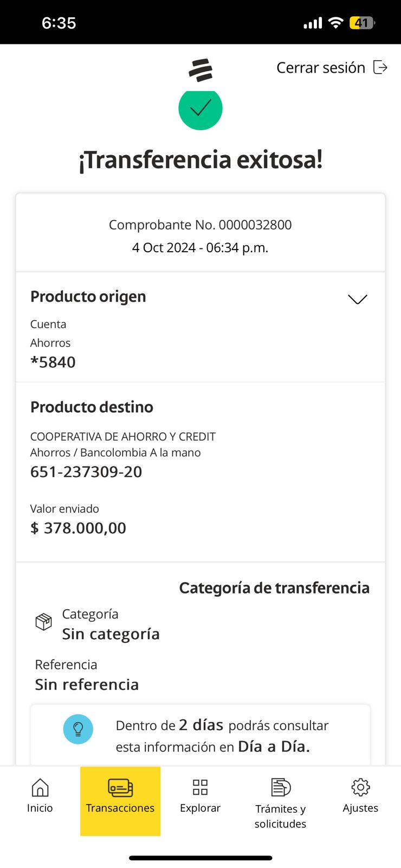Select the Transacciones tab
401x868 pixels.
point(120,801)
